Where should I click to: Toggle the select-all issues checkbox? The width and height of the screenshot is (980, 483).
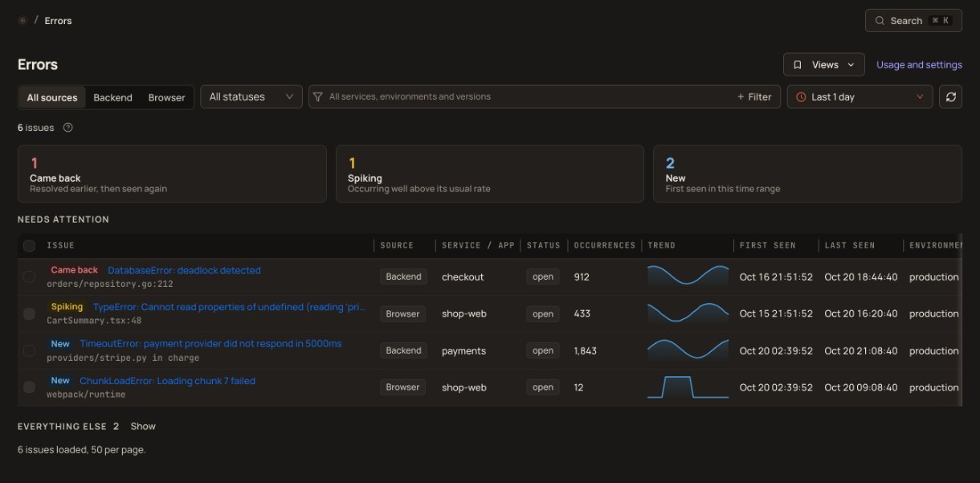29,245
